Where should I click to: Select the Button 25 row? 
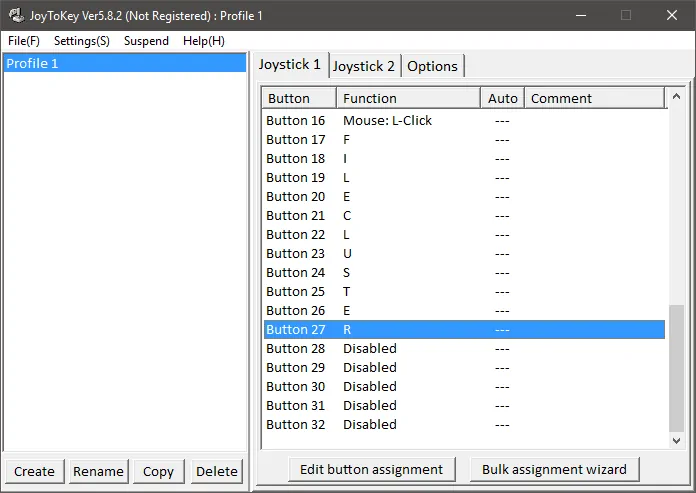[x=464, y=292]
